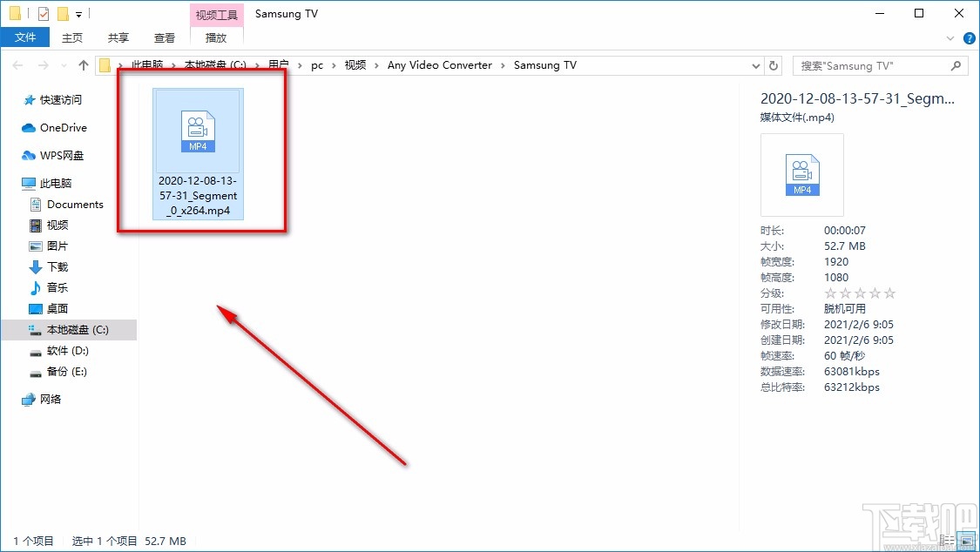Rate the video using the 分级 star rating
The height and width of the screenshot is (552, 980).
(x=860, y=293)
